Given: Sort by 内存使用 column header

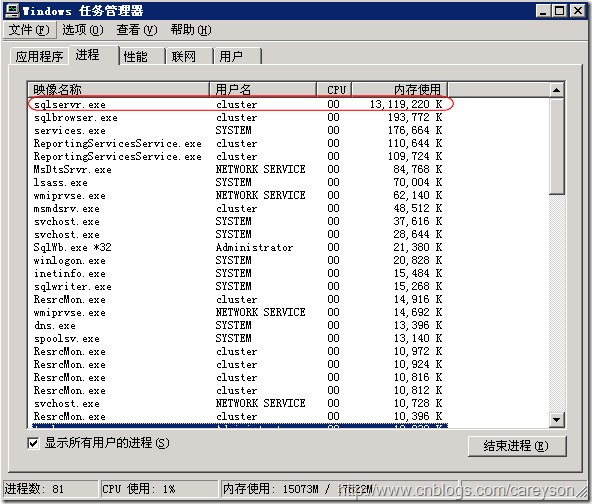Looking at the screenshot, I should (400, 89).
